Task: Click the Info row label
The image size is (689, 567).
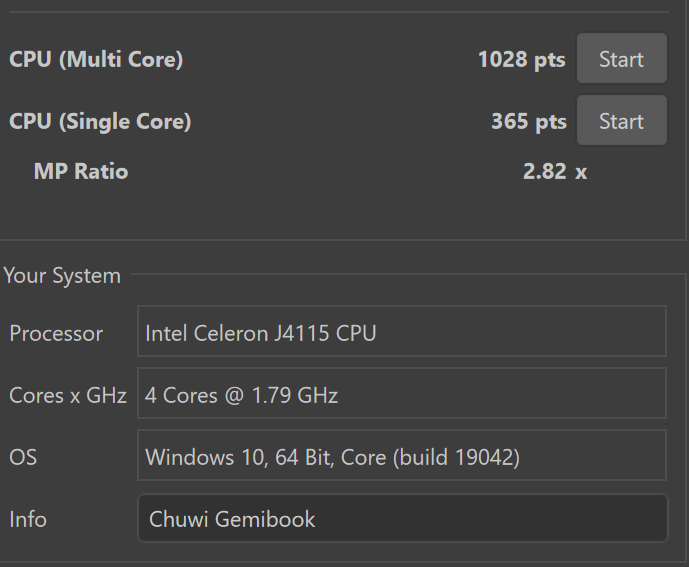Action: coord(28,519)
